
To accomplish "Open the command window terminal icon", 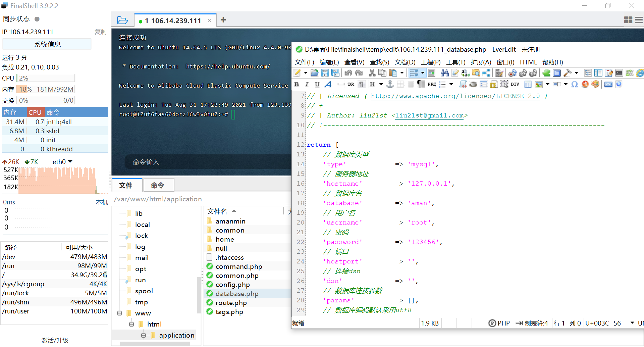I will click(619, 73).
